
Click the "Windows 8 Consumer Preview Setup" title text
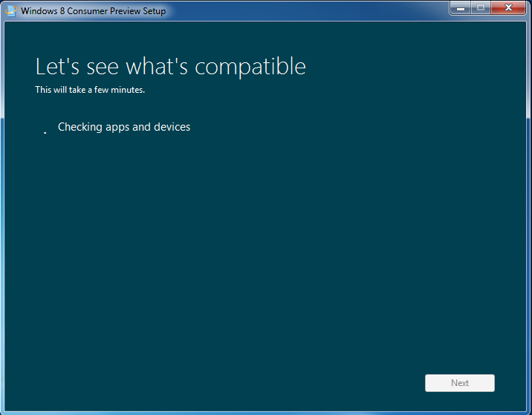(93, 11)
